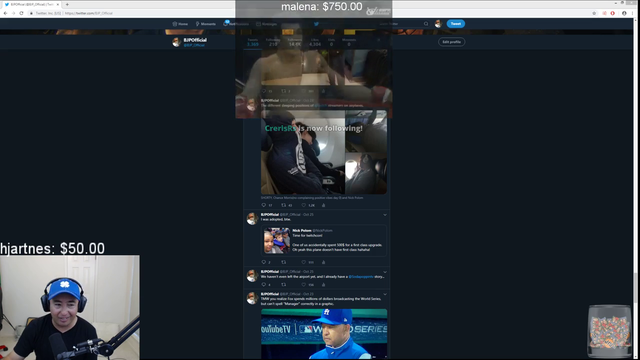Click the Twitter bird logo
640x360 pixels.
coord(316,24)
